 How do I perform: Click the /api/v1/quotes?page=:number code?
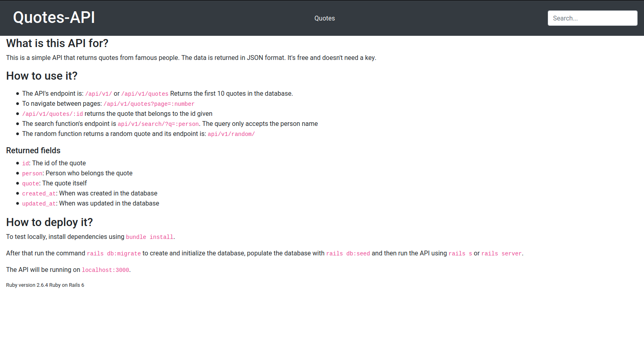pos(149,104)
